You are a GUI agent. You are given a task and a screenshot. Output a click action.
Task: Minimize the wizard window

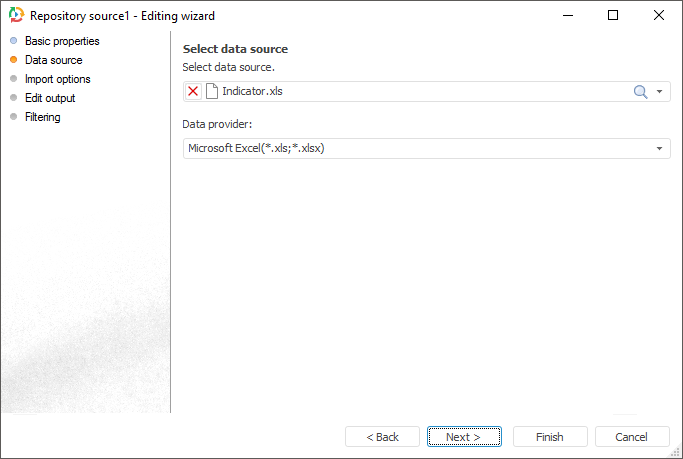click(x=568, y=16)
